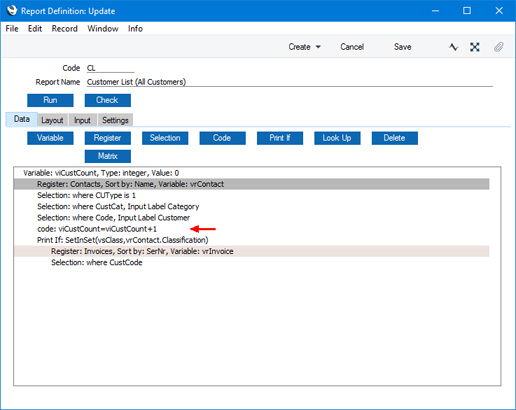Open the File menu

12,29
